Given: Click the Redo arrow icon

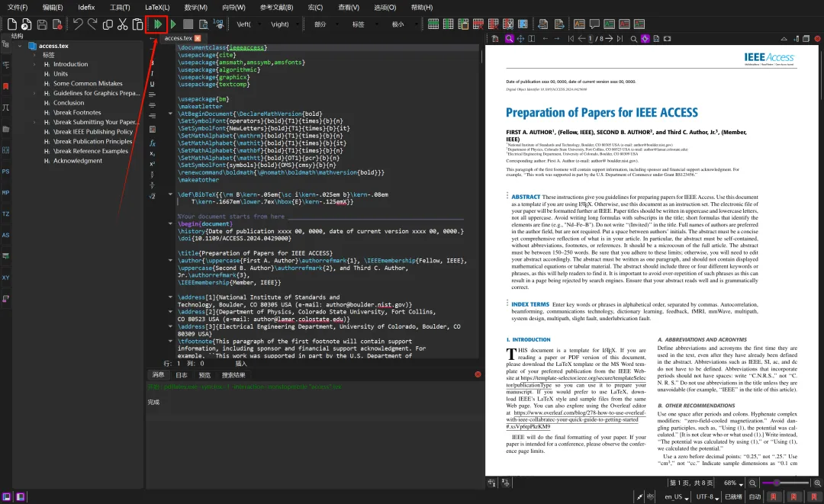Looking at the screenshot, I should pyautogui.click(x=92, y=24).
